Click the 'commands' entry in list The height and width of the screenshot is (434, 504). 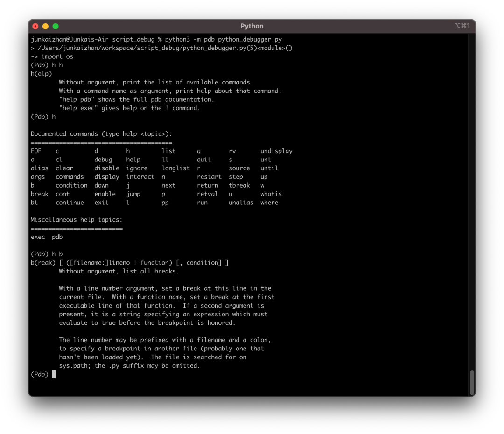pyautogui.click(x=70, y=177)
